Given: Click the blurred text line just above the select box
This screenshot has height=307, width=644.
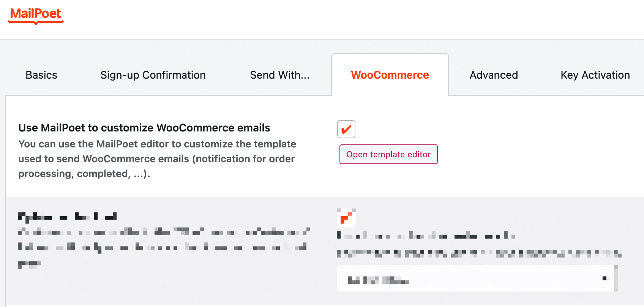Looking at the screenshot, I should (478, 253).
